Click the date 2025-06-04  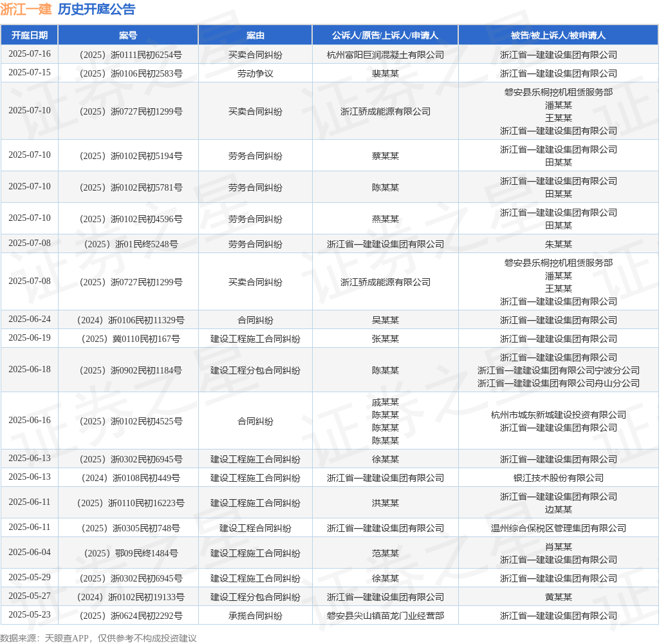pyautogui.click(x=30, y=552)
